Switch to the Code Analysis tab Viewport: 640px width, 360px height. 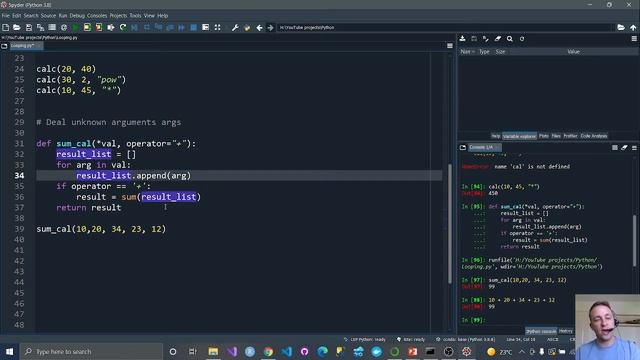point(594,136)
